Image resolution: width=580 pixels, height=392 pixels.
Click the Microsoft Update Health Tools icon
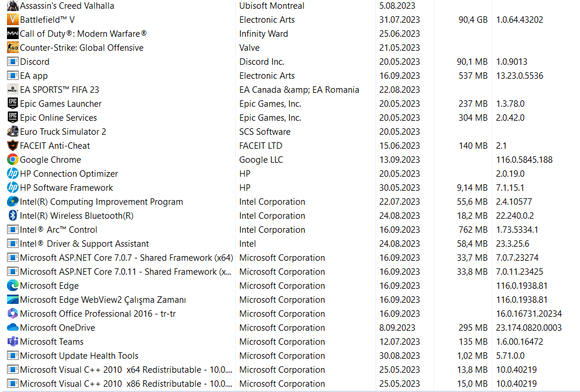tap(13, 355)
